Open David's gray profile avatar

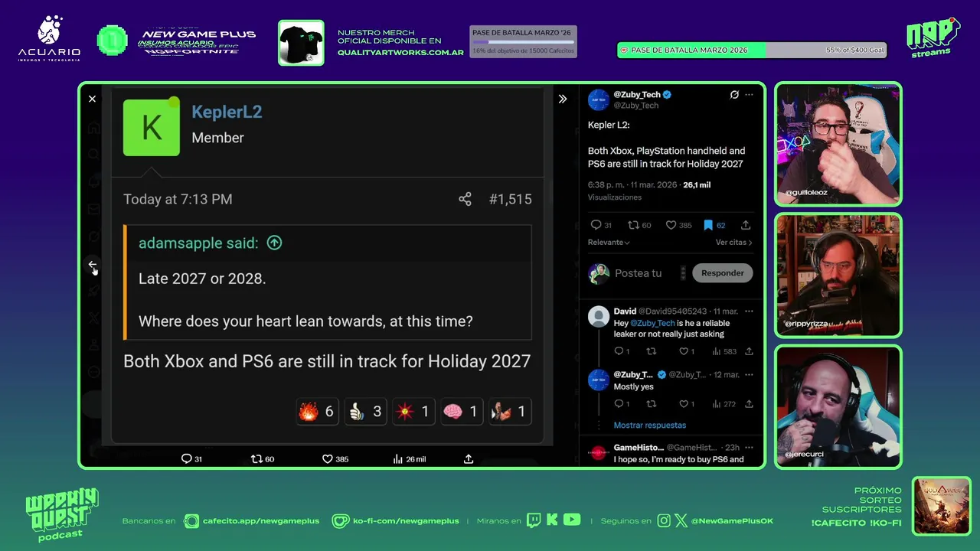click(x=598, y=316)
